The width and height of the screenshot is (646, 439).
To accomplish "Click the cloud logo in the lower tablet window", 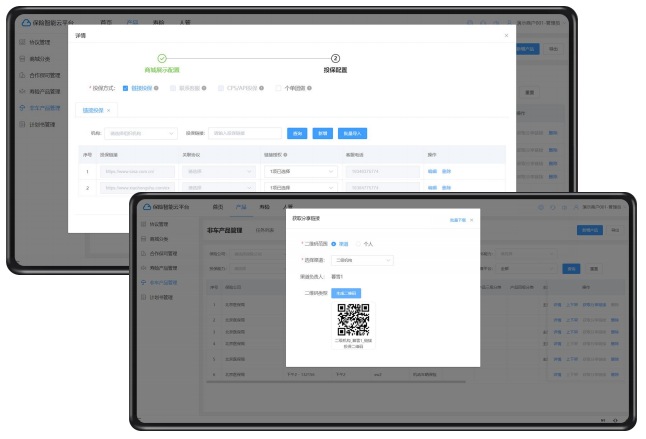I will [147, 207].
